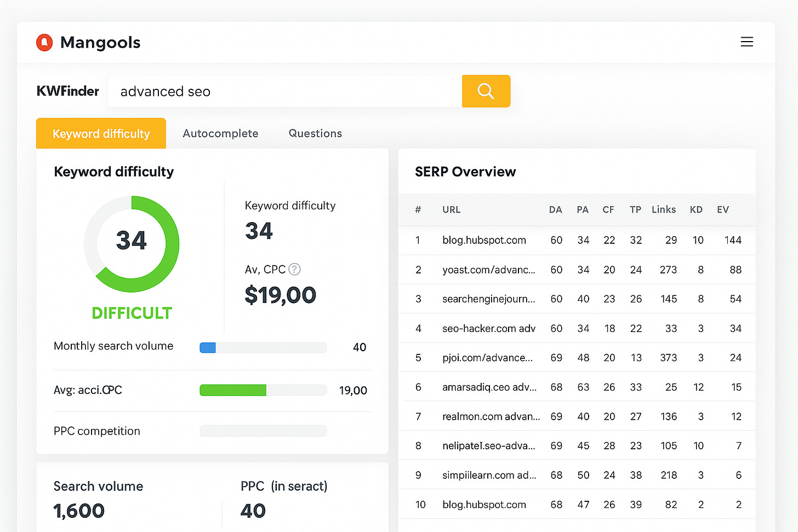
Task: Click the URL column header
Action: pos(452,210)
